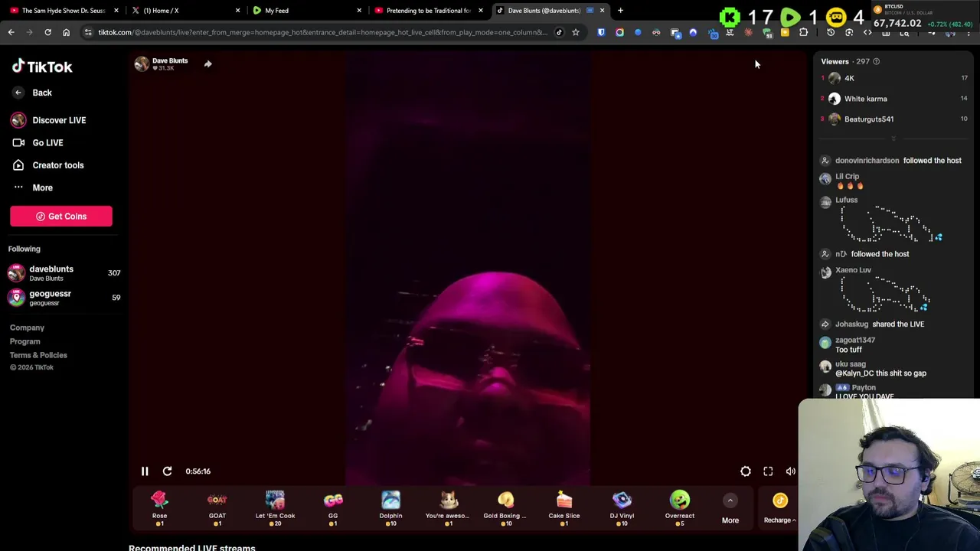
Task: Click zagoat1347 username in chat
Action: click(855, 340)
